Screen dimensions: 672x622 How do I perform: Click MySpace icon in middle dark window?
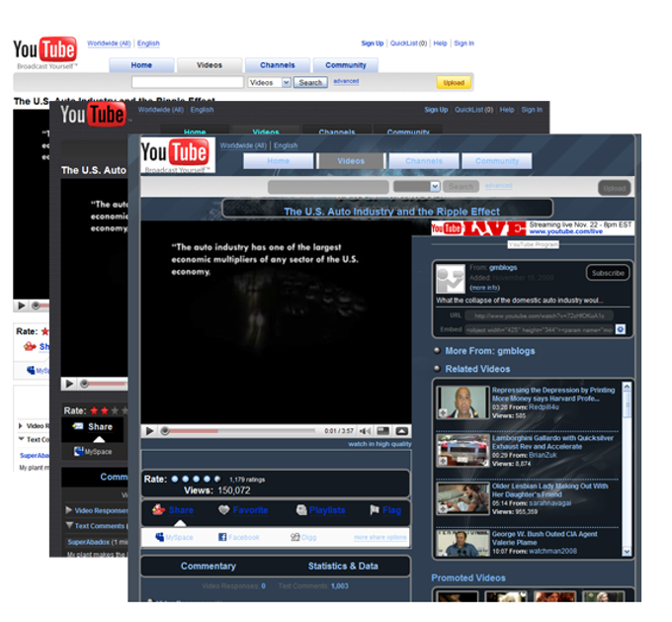[x=78, y=451]
